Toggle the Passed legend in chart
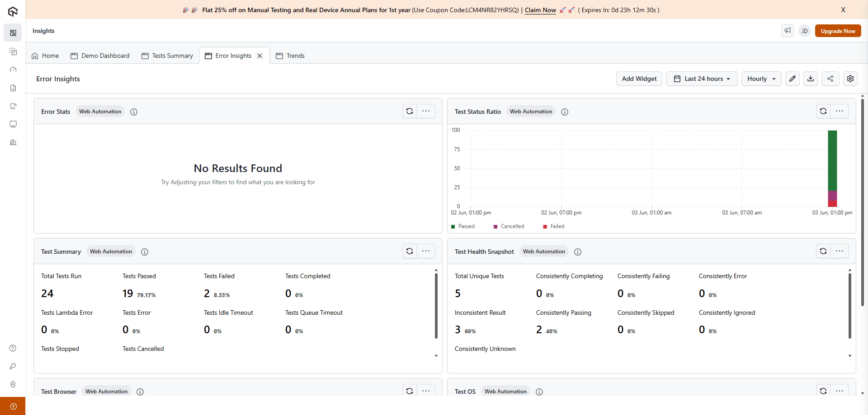The image size is (868, 415). coord(463,226)
